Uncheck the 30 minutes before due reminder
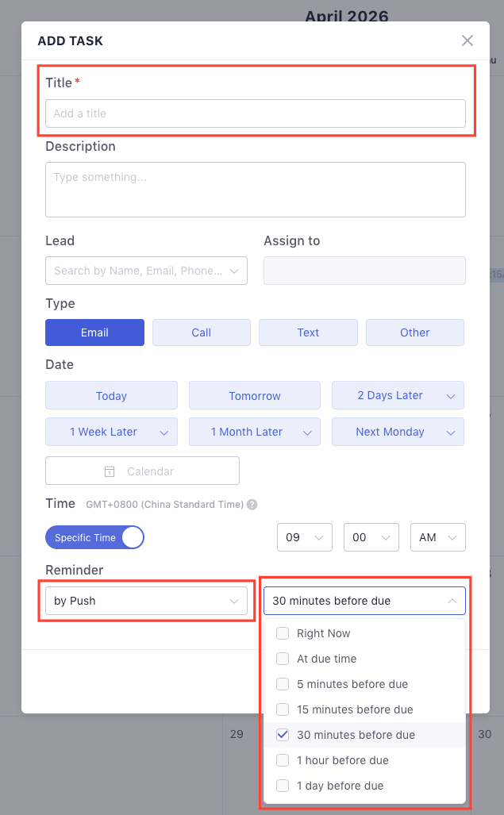This screenshot has width=504, height=815. [x=283, y=735]
